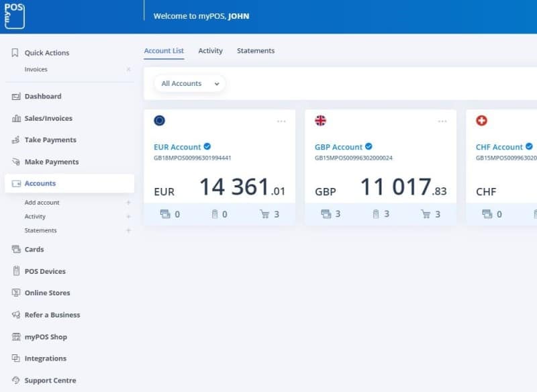537x392 pixels.
Task: Click the EUR account cart icon
Action: pyautogui.click(x=264, y=214)
